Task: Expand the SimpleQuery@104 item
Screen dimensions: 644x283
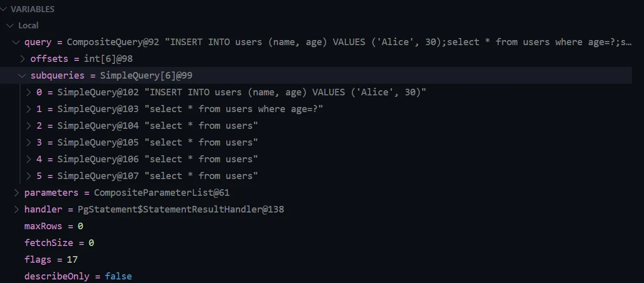Action: tap(29, 126)
